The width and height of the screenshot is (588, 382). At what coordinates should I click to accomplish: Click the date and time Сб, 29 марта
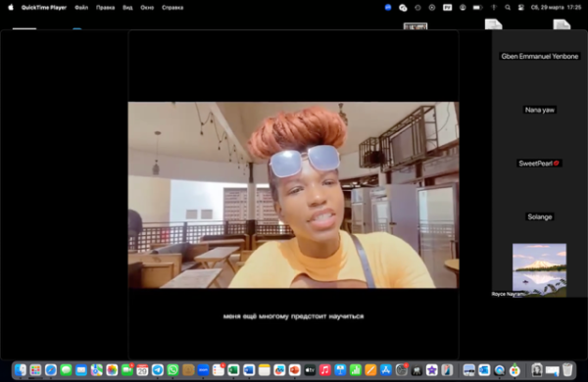coord(556,8)
